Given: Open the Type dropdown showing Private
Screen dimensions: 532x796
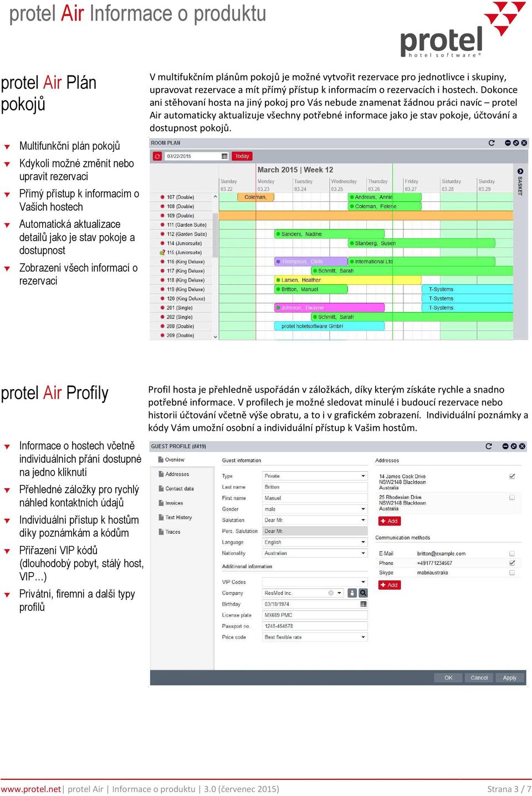Looking at the screenshot, I should pos(315,476).
